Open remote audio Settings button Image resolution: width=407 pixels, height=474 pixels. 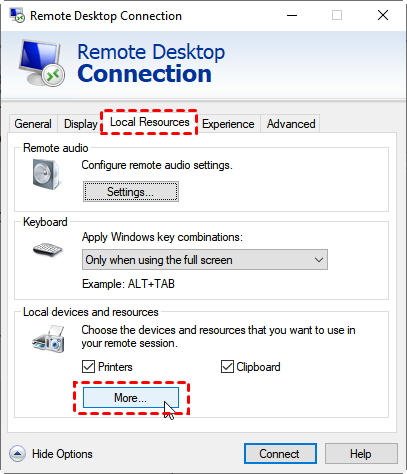(x=131, y=192)
